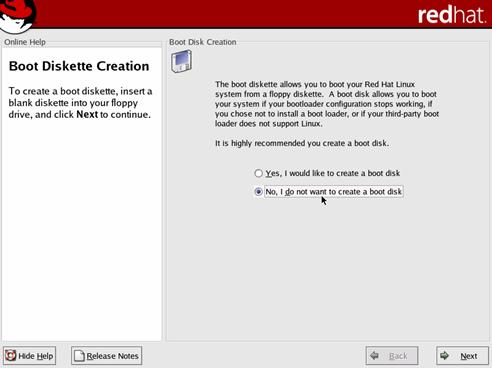The height and width of the screenshot is (368, 492).
Task: Click the "Boot Disk Creation" panel label
Action: (x=203, y=42)
